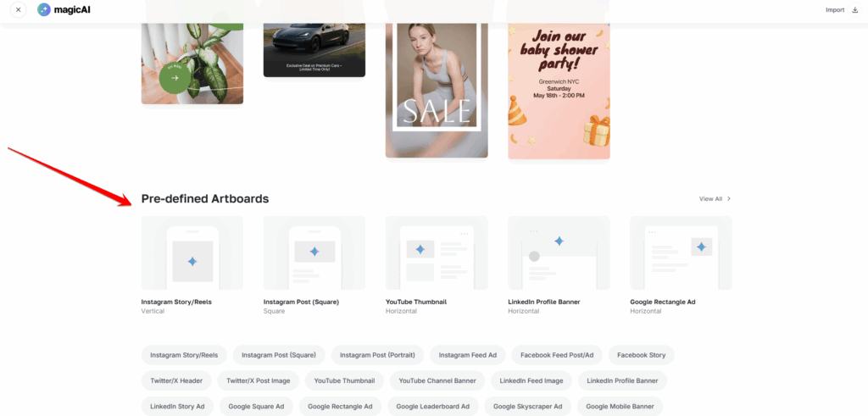Select LinkedIn Profile Banner artboard preview
The height and width of the screenshot is (416, 868).
pos(559,252)
